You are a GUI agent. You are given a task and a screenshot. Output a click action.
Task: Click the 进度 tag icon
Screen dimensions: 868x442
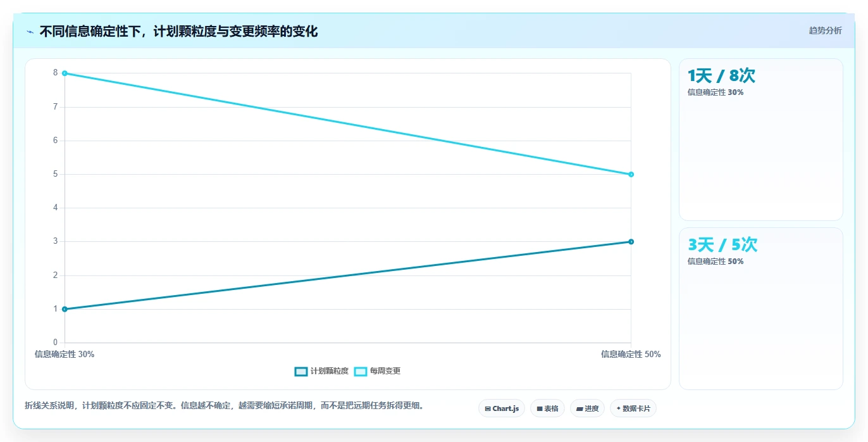(580, 409)
